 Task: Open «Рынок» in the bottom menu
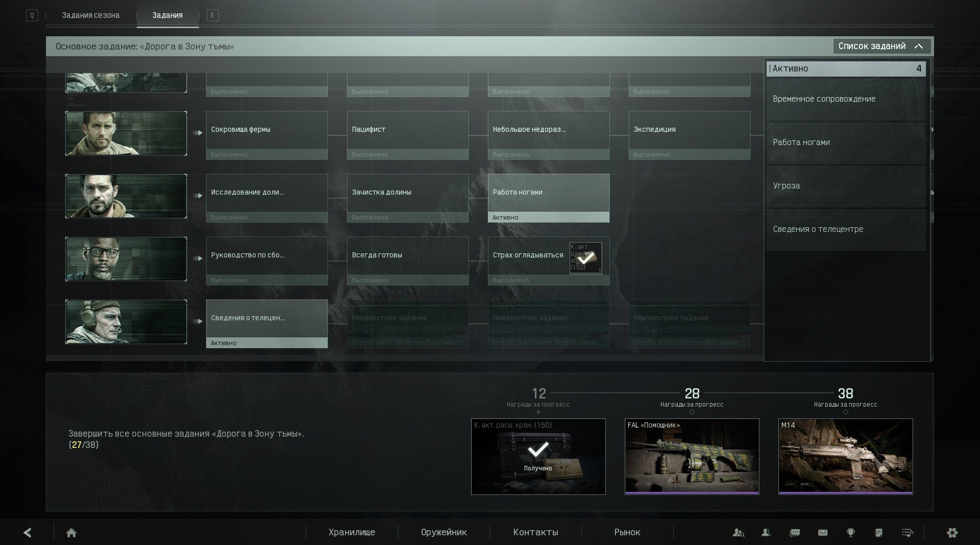[x=627, y=532]
